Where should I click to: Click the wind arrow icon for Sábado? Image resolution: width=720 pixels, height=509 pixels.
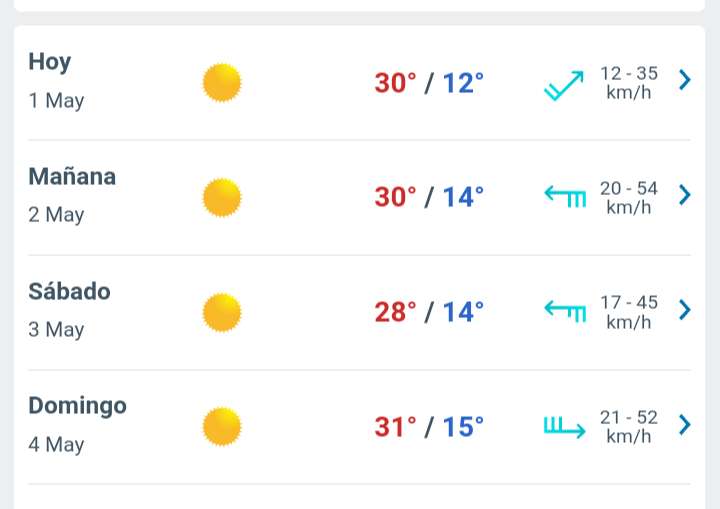(x=564, y=312)
